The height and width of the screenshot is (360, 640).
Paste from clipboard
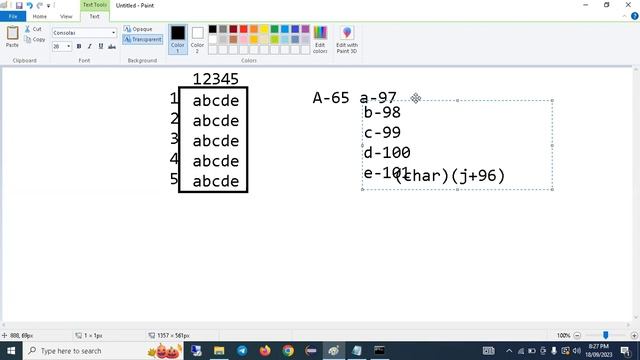[x=12, y=37]
